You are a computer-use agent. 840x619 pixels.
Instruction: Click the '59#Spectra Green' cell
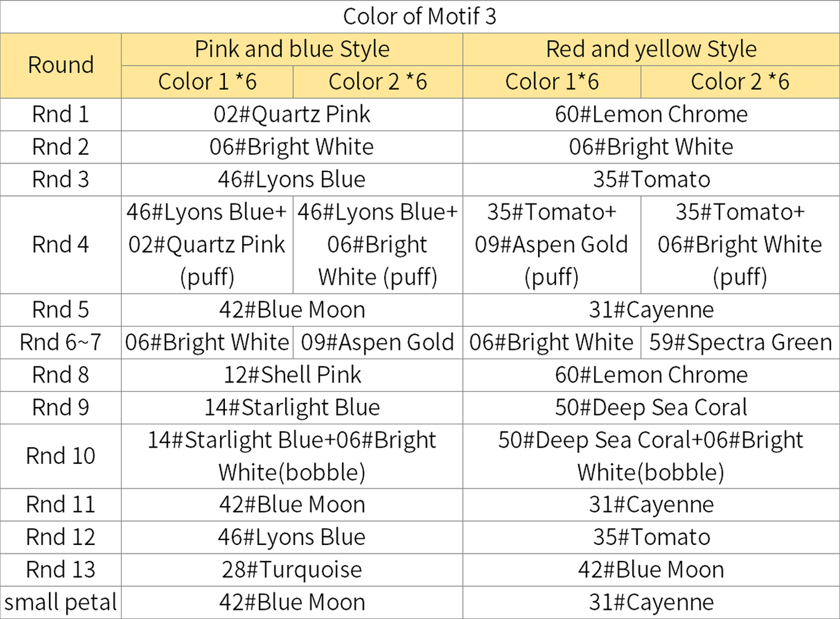740,342
